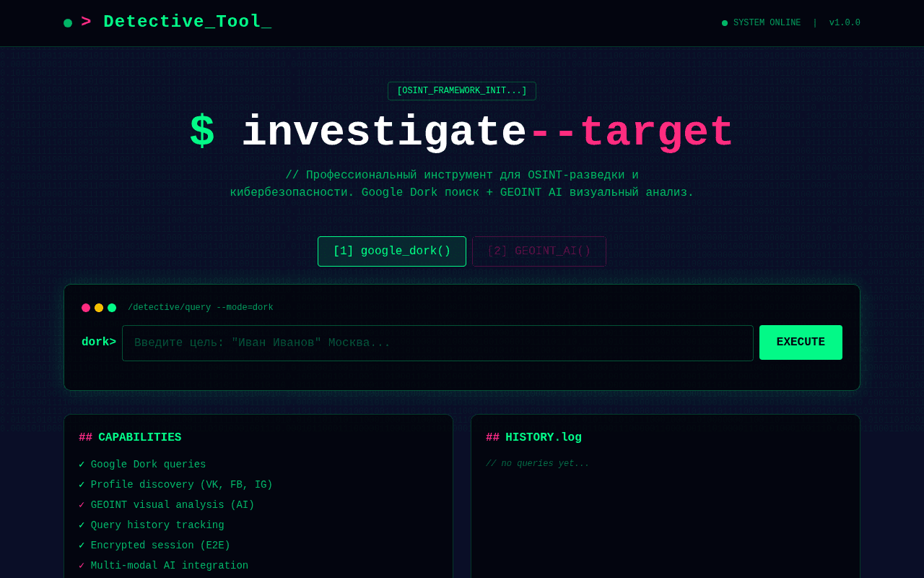Screen dimensions: 924x578
Task: Click the Detective_Tool_ logo title
Action: (x=176, y=22)
